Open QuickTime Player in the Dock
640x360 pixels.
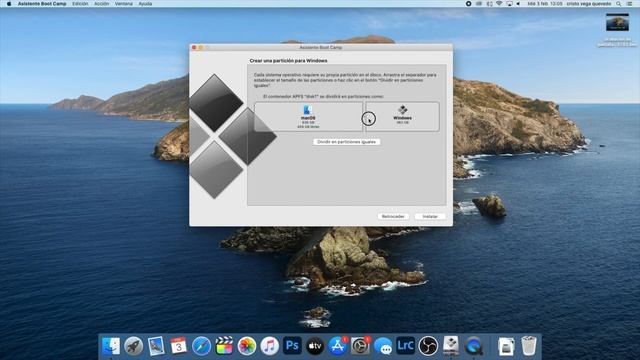coord(473,346)
